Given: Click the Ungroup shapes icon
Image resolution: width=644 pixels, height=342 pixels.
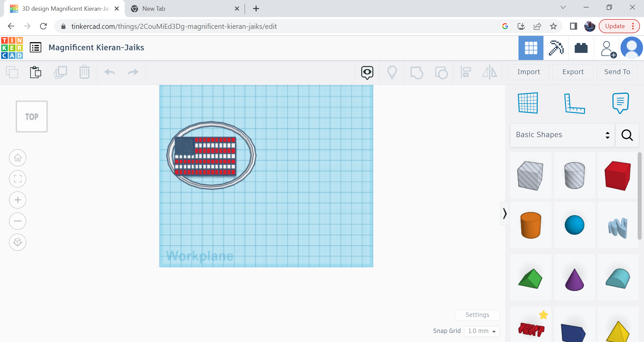Looking at the screenshot, I should coord(441,72).
